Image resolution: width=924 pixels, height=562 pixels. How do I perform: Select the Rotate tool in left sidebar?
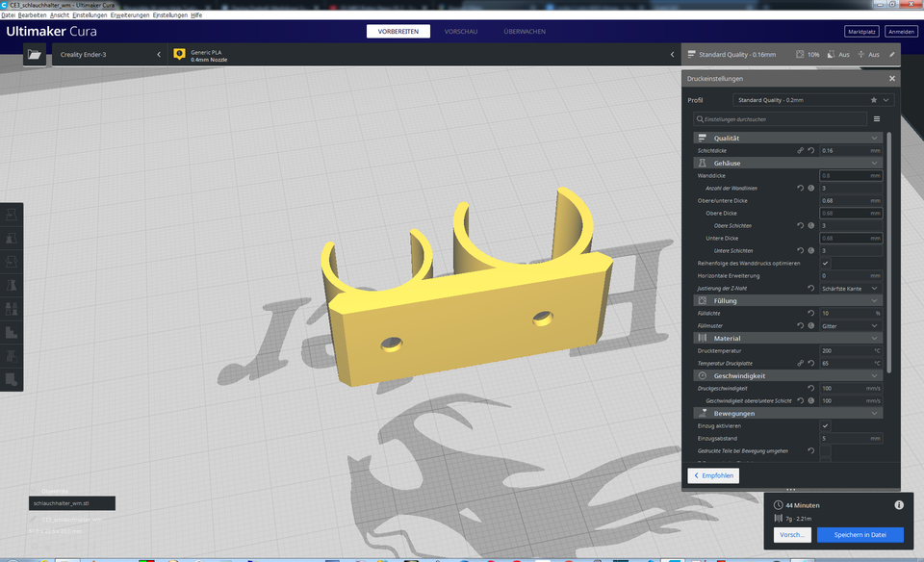click(x=12, y=263)
